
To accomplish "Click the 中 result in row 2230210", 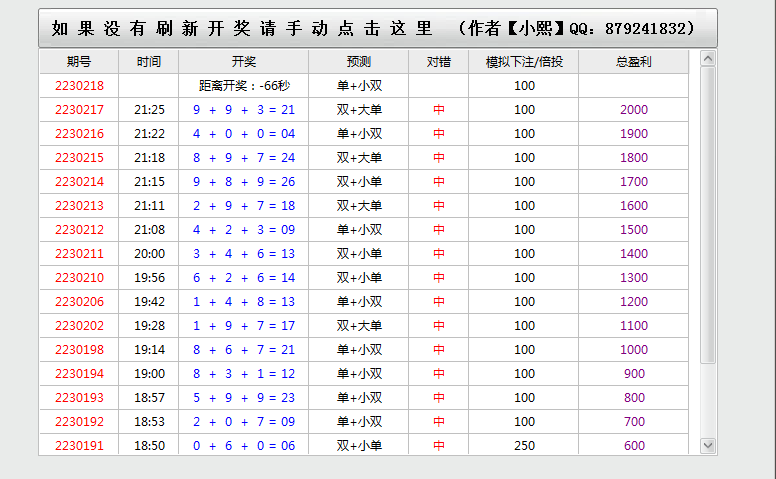I will [438, 278].
